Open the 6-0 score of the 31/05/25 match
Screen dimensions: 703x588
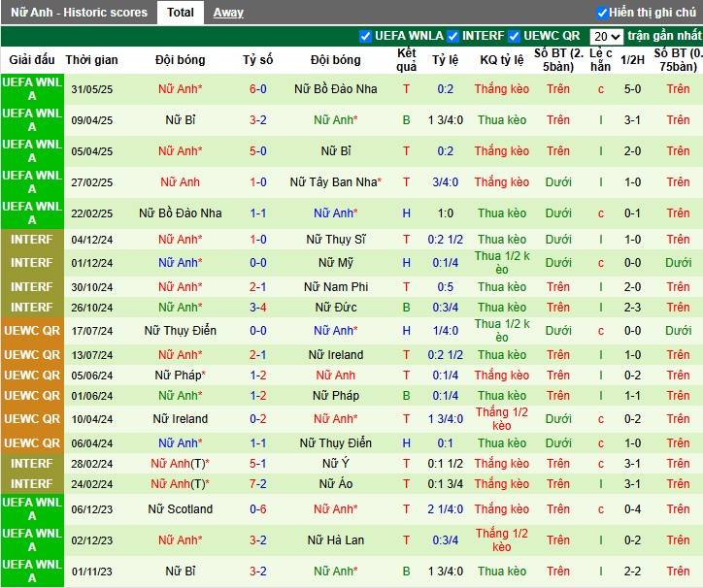click(x=257, y=88)
